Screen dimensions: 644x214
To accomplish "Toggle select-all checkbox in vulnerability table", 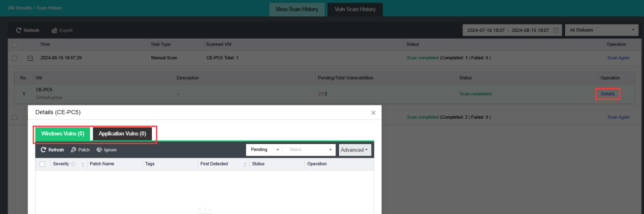I will [x=42, y=164].
